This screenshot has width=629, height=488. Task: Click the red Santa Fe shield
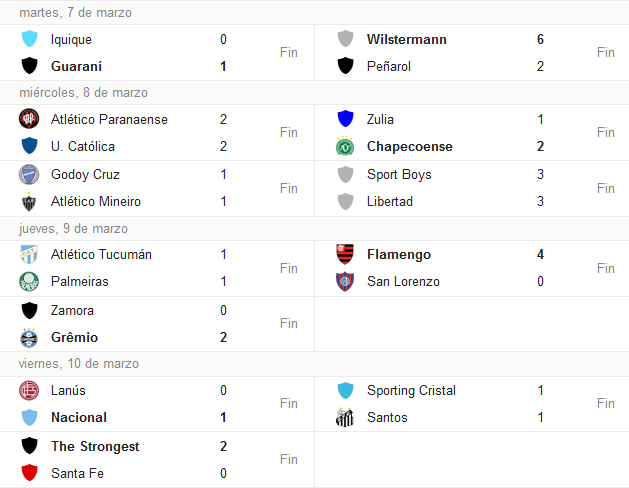(x=29, y=473)
